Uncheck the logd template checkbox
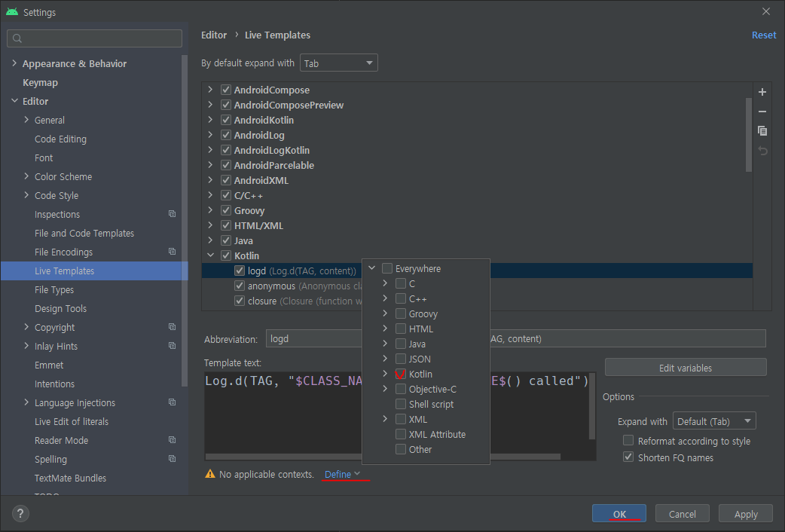This screenshot has width=785, height=532. tap(240, 271)
